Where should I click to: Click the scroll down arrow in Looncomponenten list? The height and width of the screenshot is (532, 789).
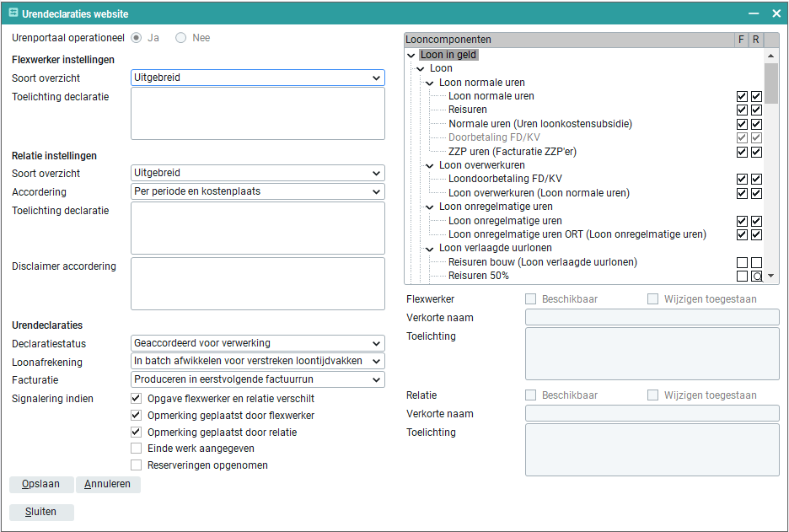click(x=770, y=277)
